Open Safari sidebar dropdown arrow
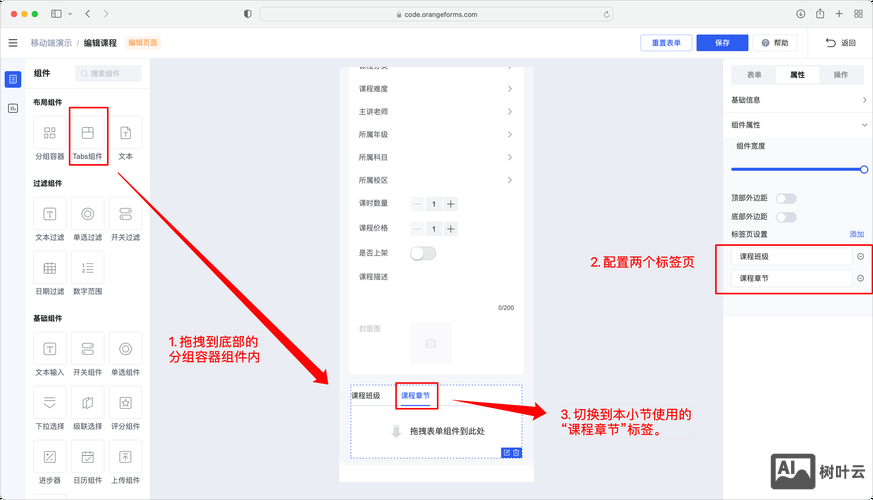 coord(70,14)
